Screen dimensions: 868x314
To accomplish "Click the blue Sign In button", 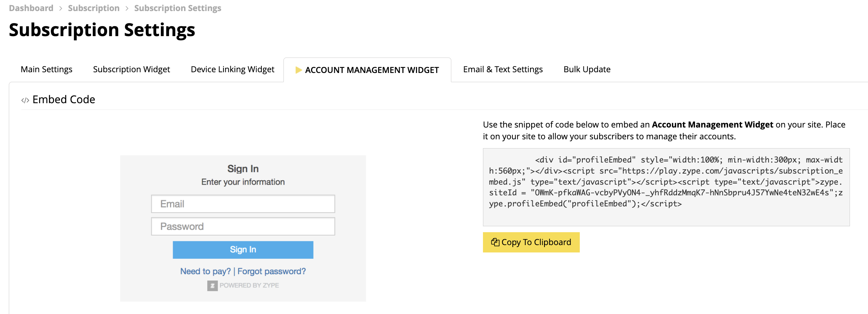I will 243,250.
